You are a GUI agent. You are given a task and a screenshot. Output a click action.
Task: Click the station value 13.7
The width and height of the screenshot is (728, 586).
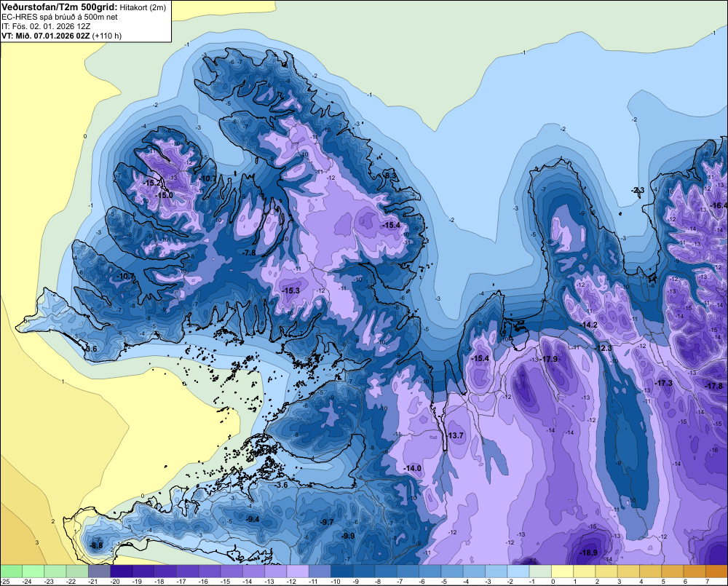pyautogui.click(x=456, y=435)
